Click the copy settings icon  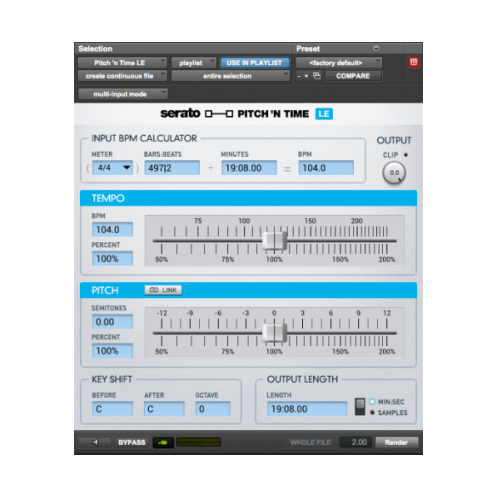pyautogui.click(x=317, y=76)
